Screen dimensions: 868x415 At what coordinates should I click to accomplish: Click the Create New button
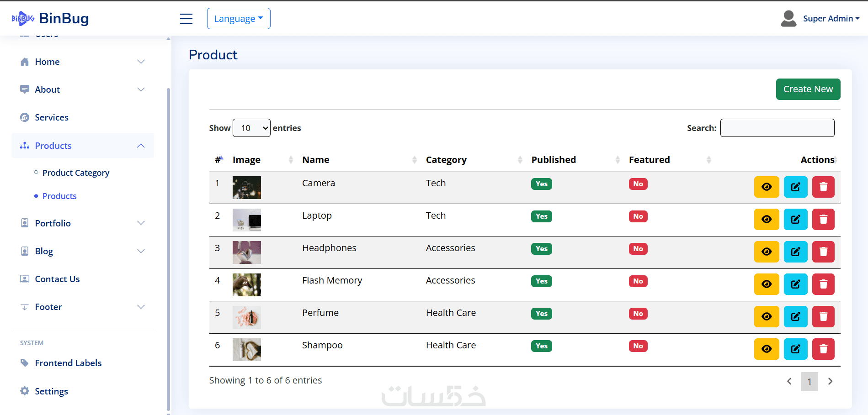coord(808,89)
